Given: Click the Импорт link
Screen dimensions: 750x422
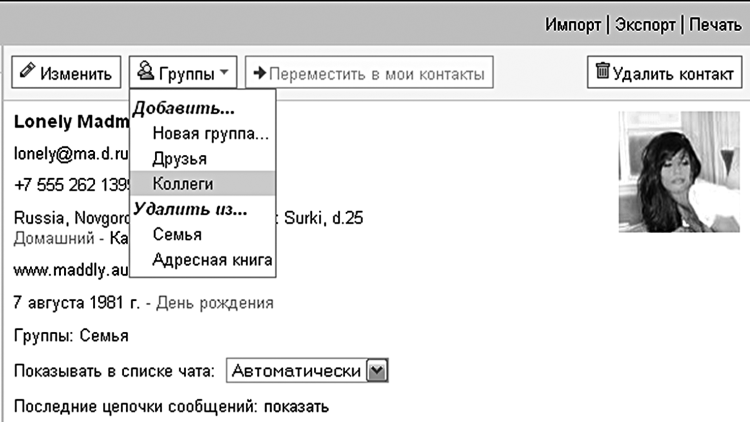Looking at the screenshot, I should pos(573,23).
